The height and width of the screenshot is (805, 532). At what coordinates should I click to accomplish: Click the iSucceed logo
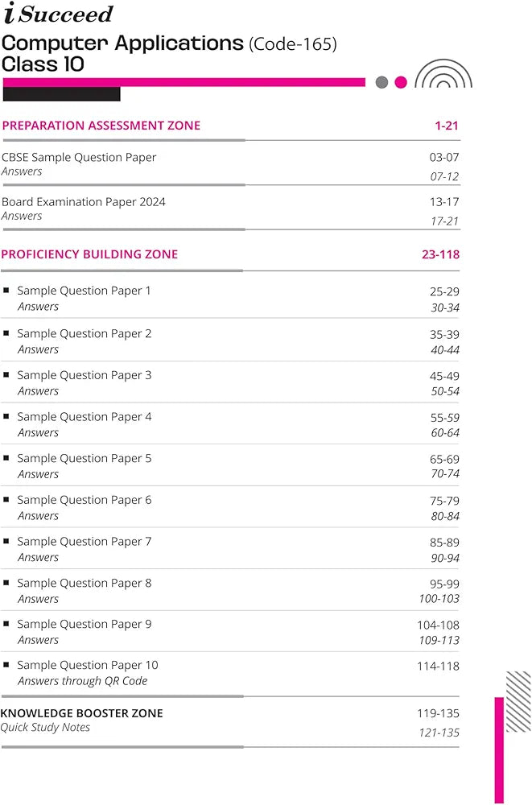(x=58, y=14)
